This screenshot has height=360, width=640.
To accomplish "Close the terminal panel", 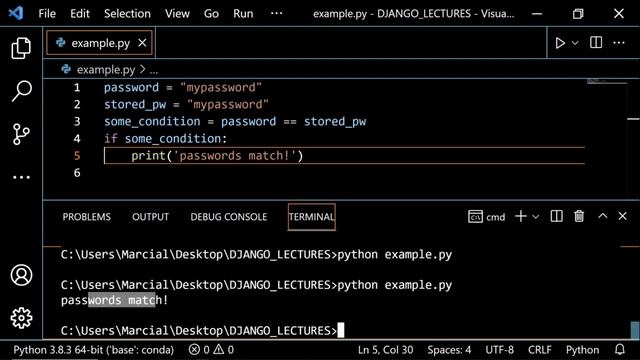I will 622,216.
